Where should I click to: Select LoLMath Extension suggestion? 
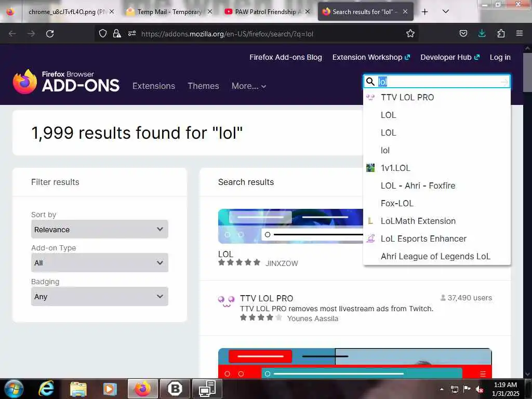(436, 221)
